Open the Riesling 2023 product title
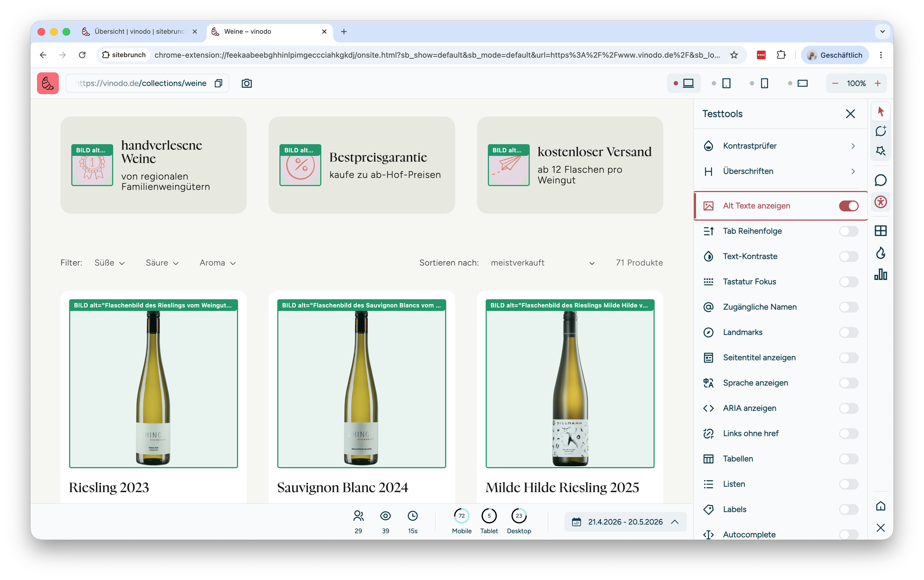Viewport: 924px width, 580px height. pyautogui.click(x=109, y=488)
